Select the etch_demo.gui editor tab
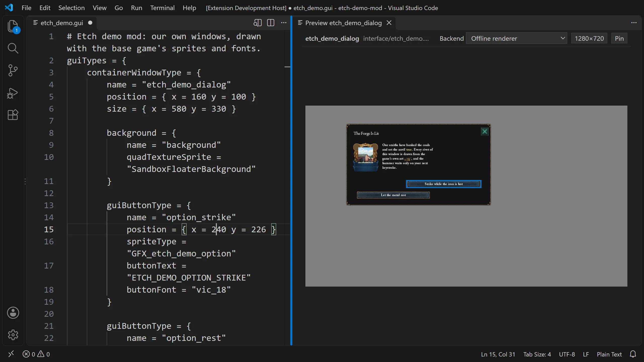Viewport: 644px width, 362px height. pyautogui.click(x=62, y=23)
